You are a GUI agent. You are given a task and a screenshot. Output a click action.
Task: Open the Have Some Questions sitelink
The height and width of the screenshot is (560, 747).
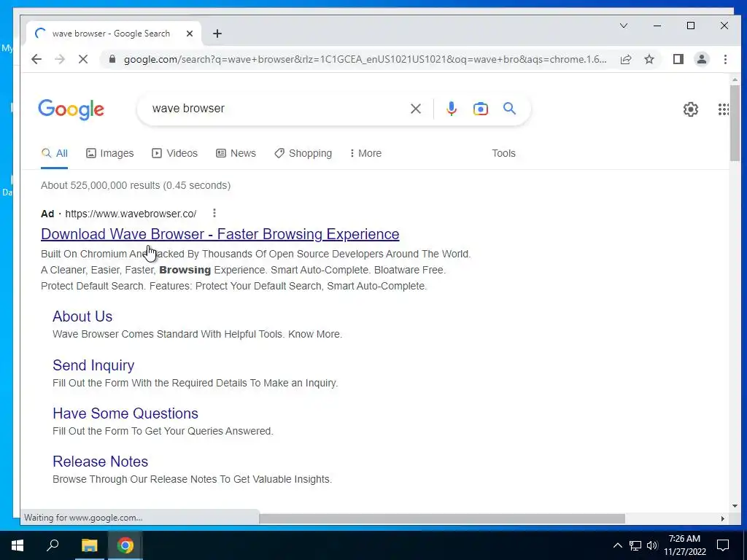125,413
